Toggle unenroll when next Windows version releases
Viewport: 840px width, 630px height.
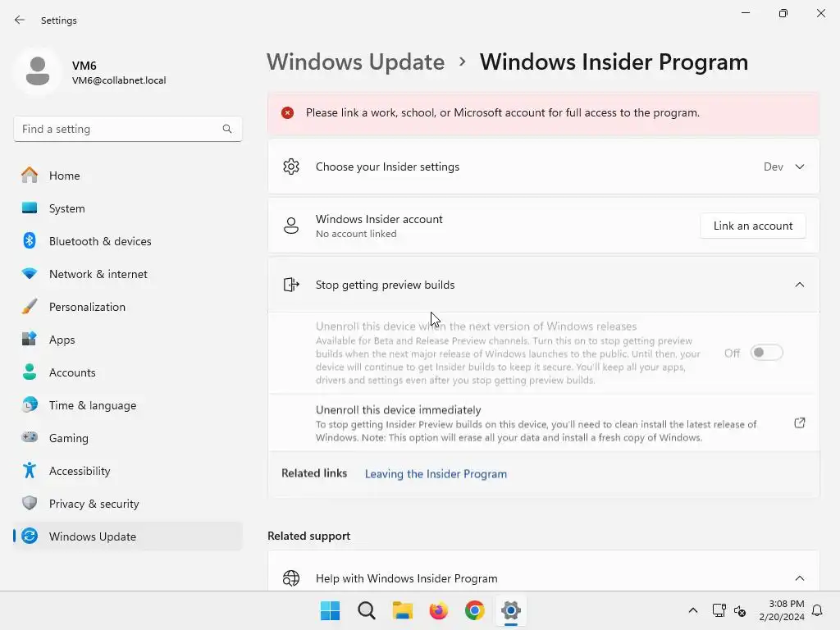point(766,353)
